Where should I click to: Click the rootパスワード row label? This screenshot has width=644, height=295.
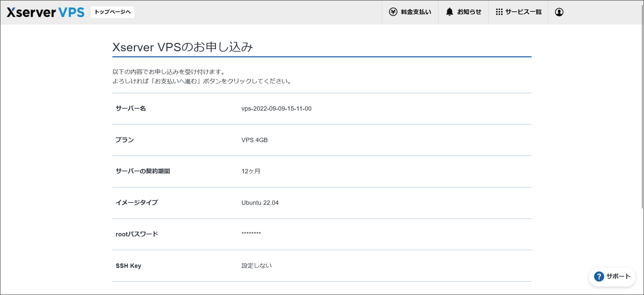coord(137,234)
